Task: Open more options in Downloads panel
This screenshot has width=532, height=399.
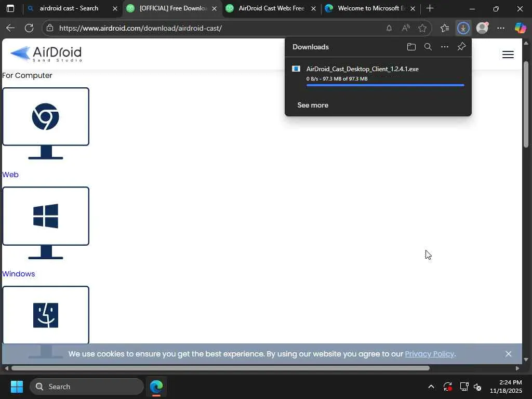Action: [x=445, y=47]
